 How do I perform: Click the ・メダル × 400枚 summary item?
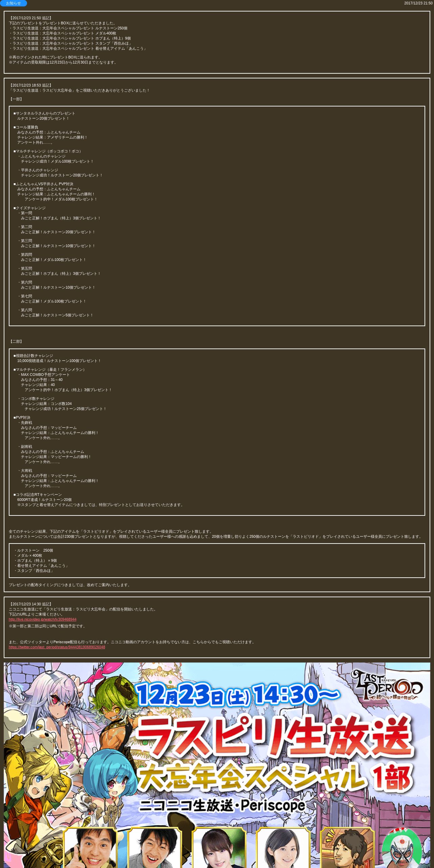(x=28, y=555)
